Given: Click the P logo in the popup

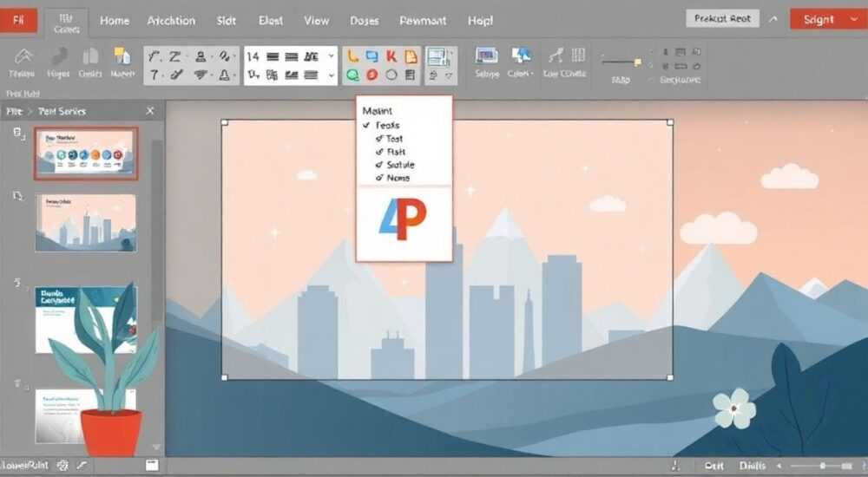Looking at the screenshot, I should 404,219.
